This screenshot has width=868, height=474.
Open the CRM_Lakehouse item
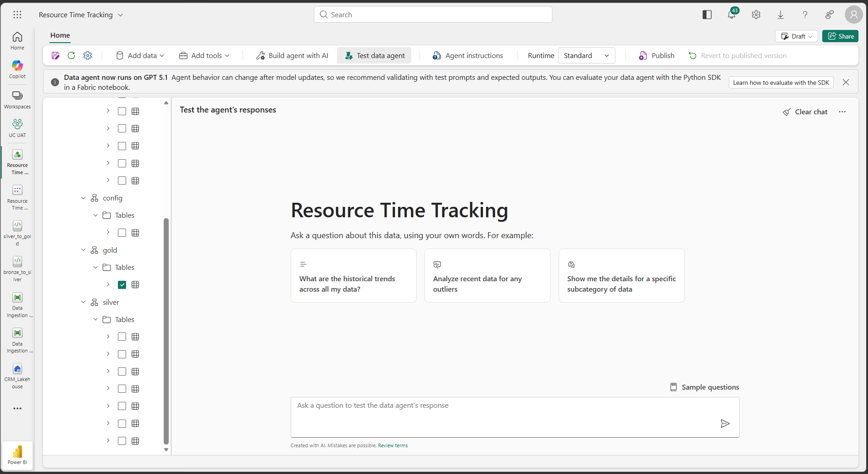click(17, 376)
